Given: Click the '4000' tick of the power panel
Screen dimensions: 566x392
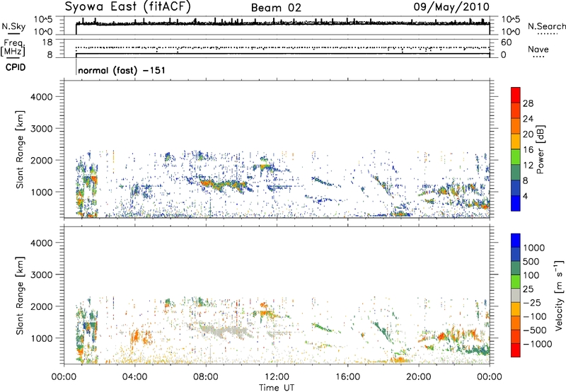Looking at the screenshot, I should [x=41, y=97].
